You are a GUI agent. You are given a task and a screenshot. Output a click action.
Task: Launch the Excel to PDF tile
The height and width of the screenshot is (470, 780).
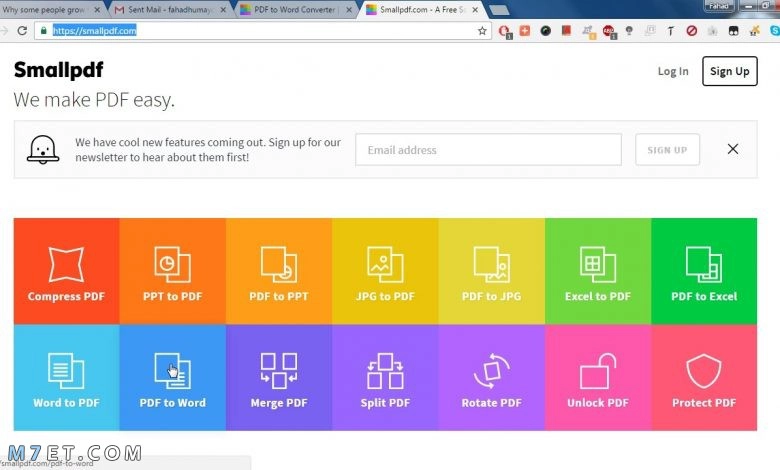pyautogui.click(x=598, y=272)
